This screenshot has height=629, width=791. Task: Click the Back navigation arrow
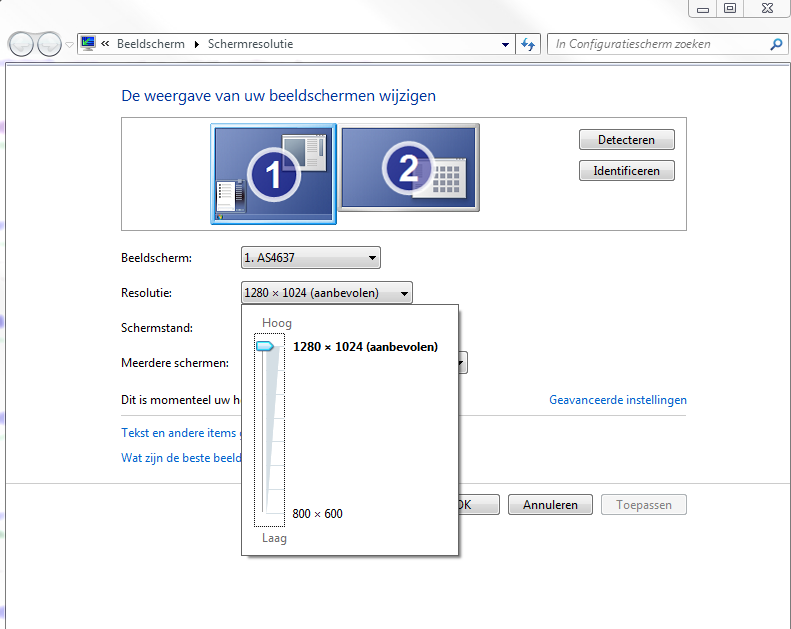tap(21, 44)
